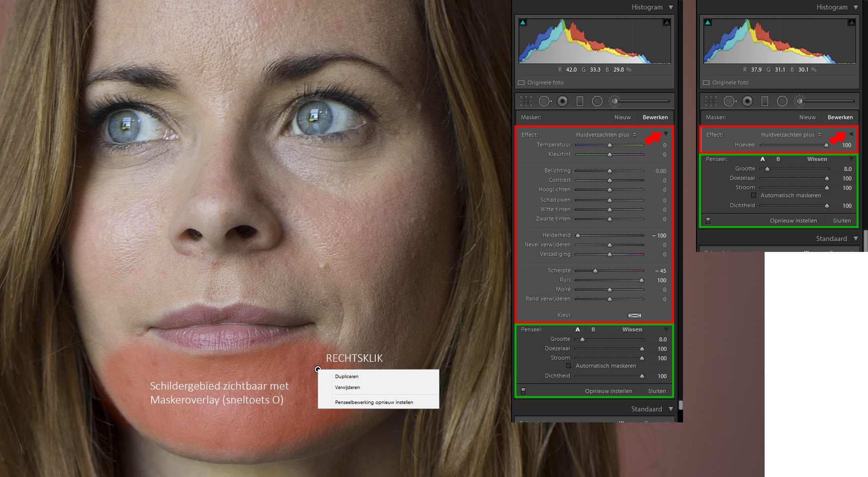Collapse the left Histogram panel

pos(671,7)
